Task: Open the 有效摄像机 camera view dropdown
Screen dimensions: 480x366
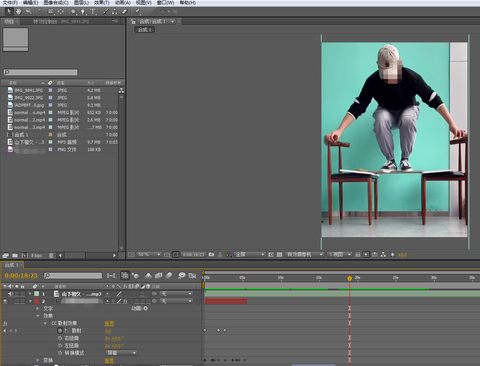Action: click(x=304, y=255)
